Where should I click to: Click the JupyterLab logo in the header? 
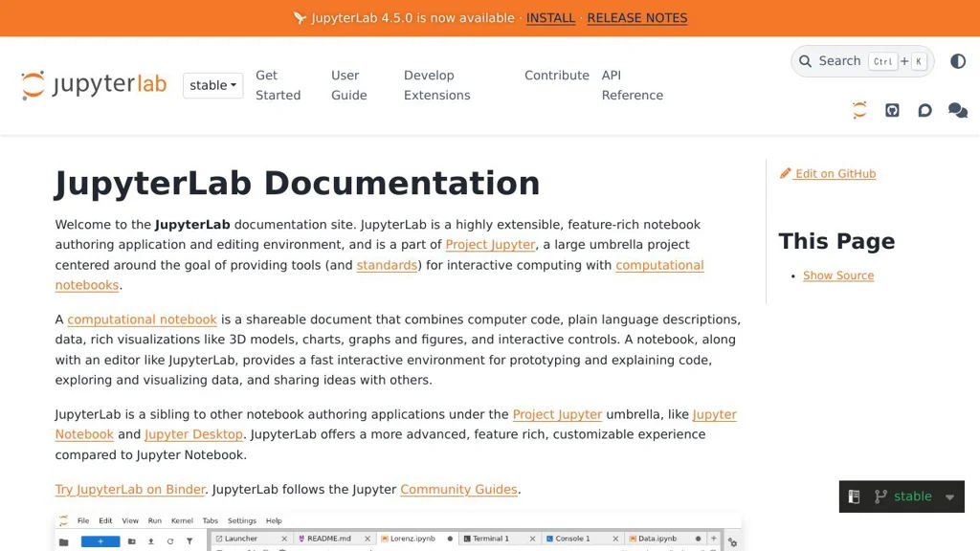94,85
